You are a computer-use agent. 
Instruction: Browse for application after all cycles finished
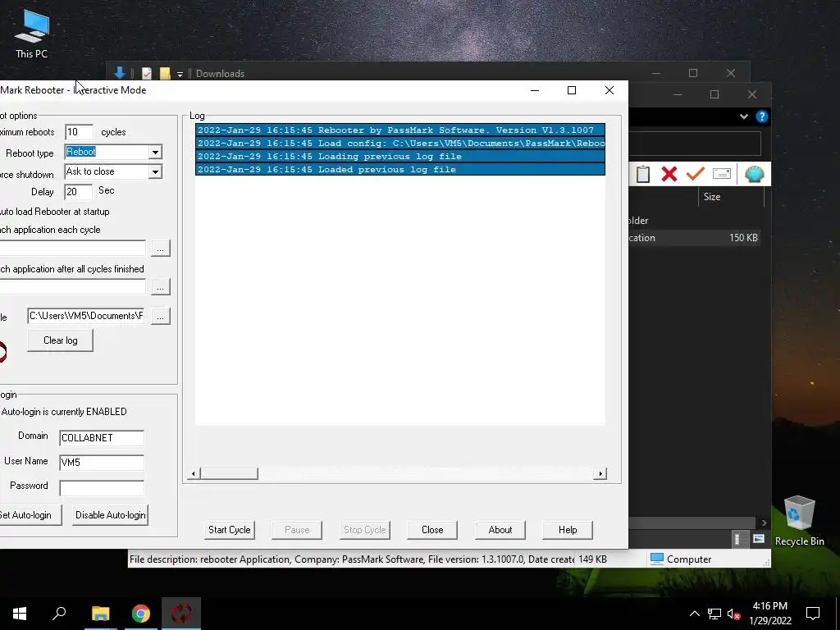click(161, 286)
